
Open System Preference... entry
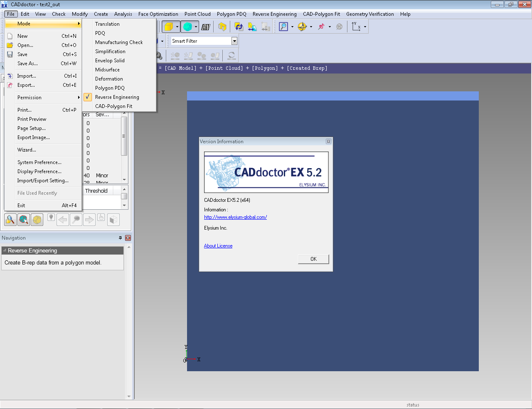point(43,162)
